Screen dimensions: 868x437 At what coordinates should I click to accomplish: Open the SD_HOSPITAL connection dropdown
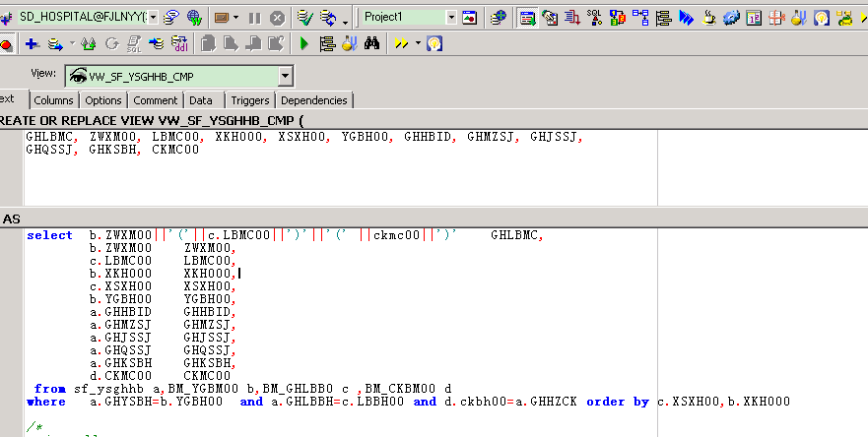pos(153,18)
